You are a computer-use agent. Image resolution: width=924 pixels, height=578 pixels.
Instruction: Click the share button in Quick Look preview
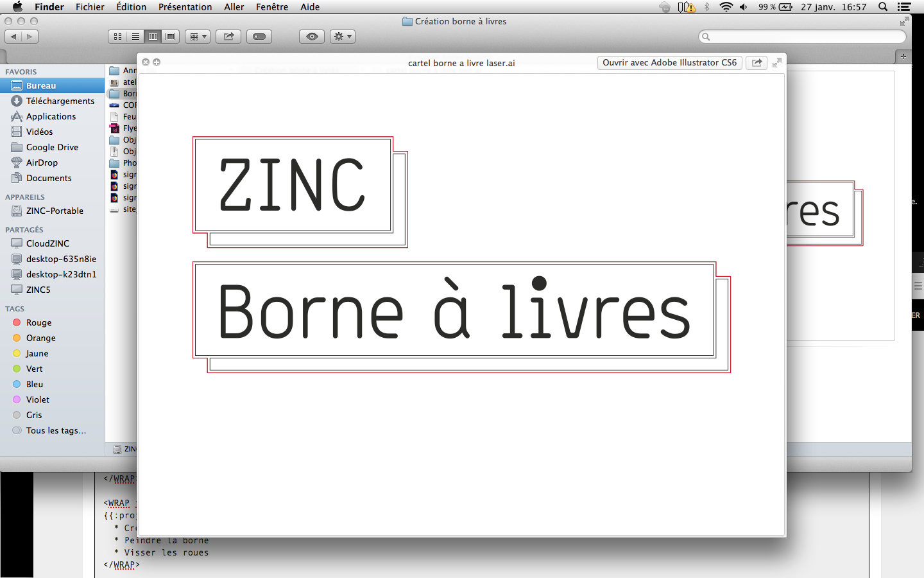(x=757, y=62)
